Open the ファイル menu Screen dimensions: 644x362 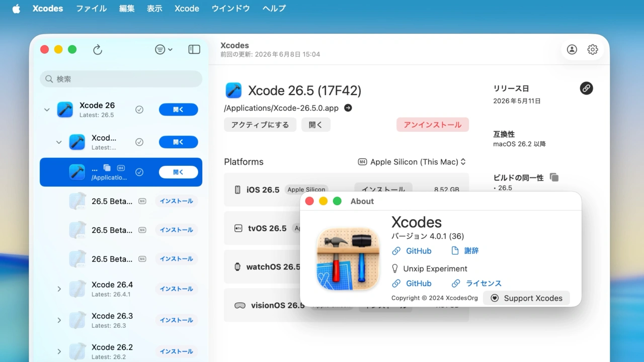(91, 9)
